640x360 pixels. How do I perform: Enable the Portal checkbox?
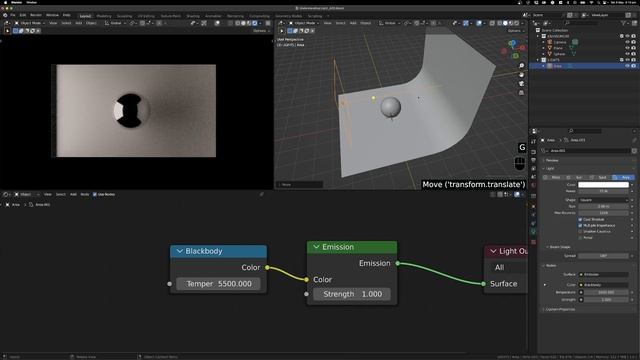[x=580, y=238]
